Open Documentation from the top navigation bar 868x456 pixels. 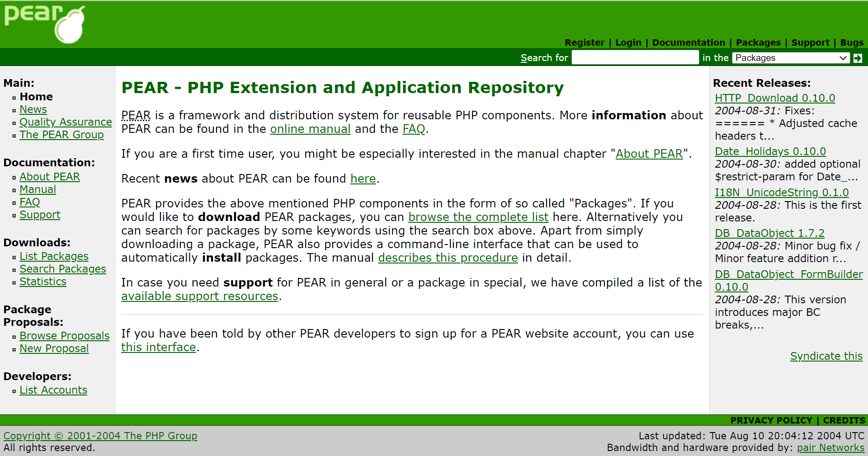[688, 42]
